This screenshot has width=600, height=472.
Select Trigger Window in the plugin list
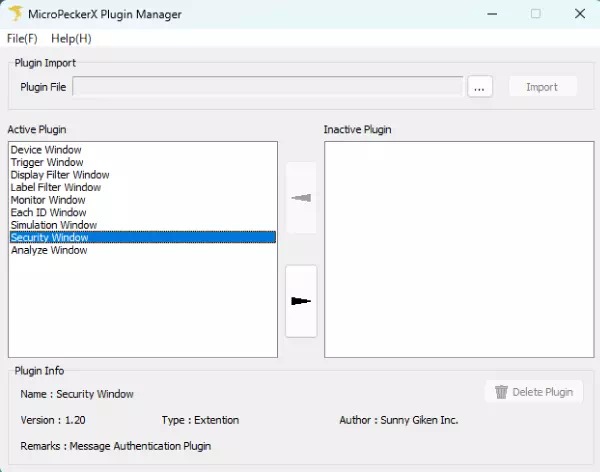click(47, 162)
